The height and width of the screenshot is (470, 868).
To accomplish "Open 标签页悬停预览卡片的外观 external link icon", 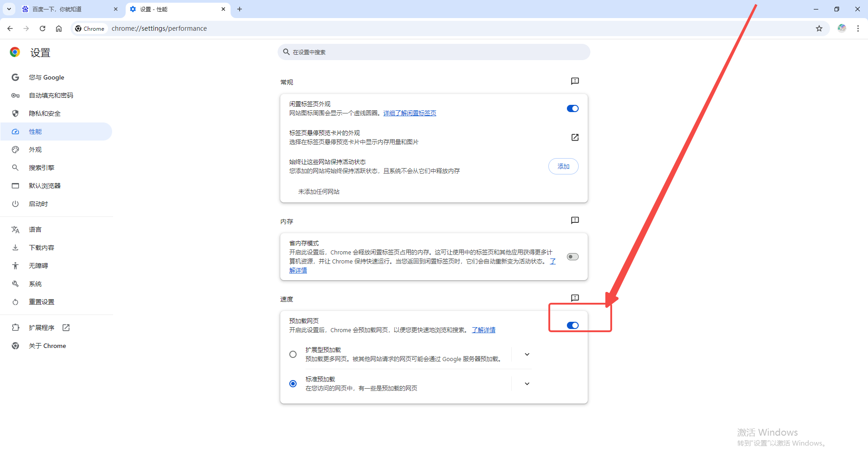I will tap(575, 137).
